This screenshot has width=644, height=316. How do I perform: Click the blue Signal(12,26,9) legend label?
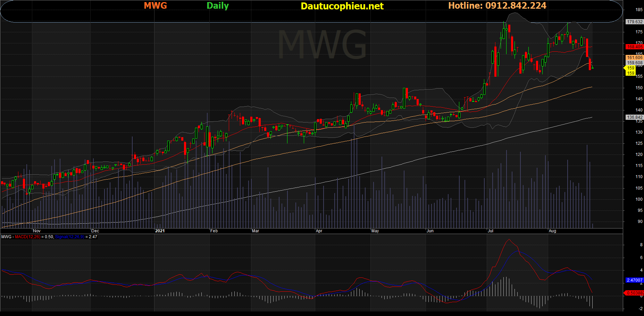(69, 237)
